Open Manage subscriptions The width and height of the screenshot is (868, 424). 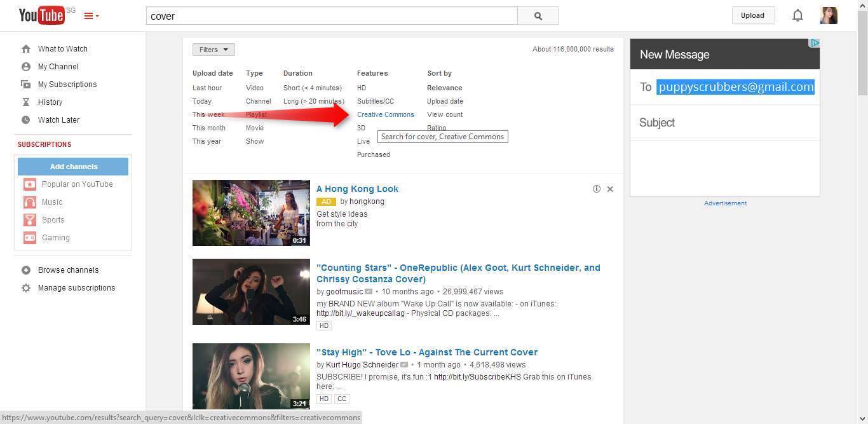coord(76,288)
